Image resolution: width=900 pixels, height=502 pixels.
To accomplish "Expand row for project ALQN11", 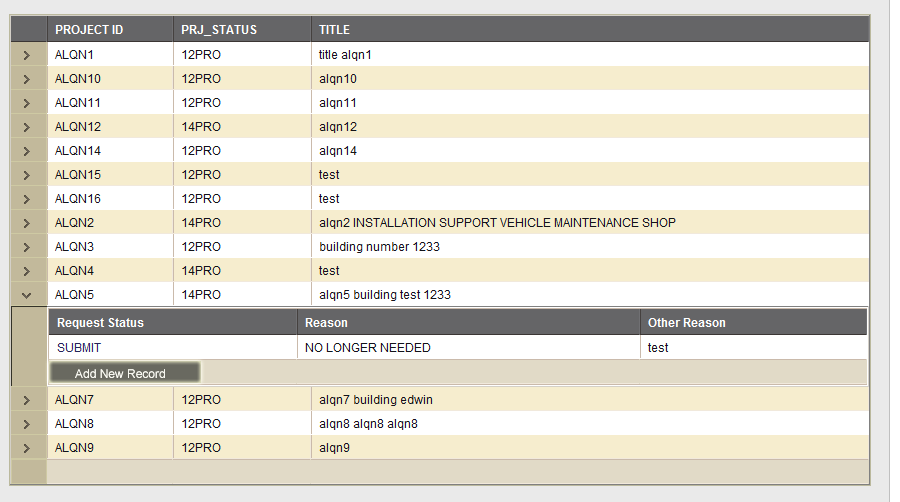I will [x=27, y=103].
